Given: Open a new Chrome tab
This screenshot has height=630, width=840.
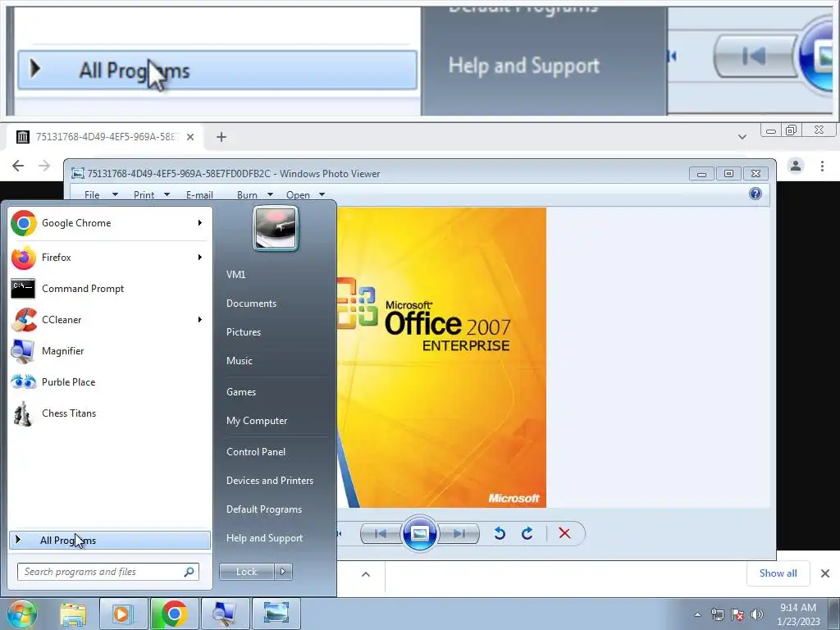Looking at the screenshot, I should pos(221,137).
